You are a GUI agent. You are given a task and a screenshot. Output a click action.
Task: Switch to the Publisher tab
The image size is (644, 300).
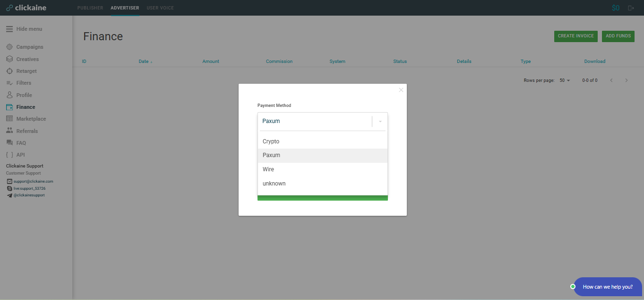[90, 8]
